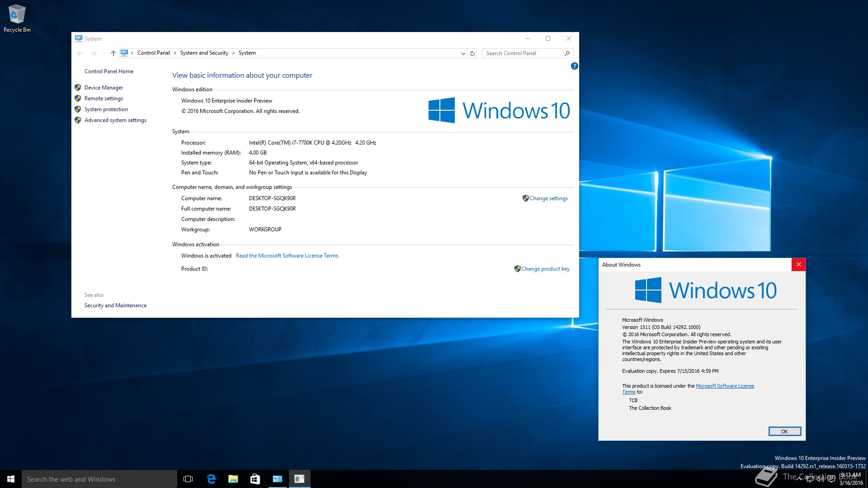Refresh the System Control Panel page
This screenshot has height=488, width=868.
click(x=472, y=53)
